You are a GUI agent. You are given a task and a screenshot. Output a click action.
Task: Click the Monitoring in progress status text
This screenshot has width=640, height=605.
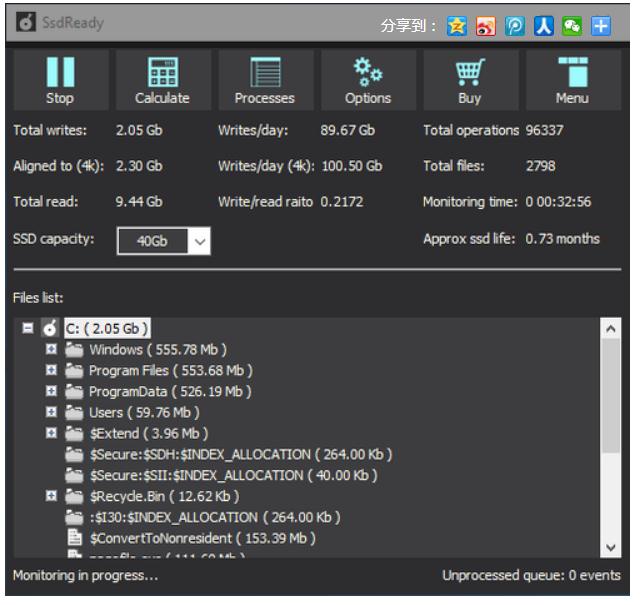pos(86,576)
